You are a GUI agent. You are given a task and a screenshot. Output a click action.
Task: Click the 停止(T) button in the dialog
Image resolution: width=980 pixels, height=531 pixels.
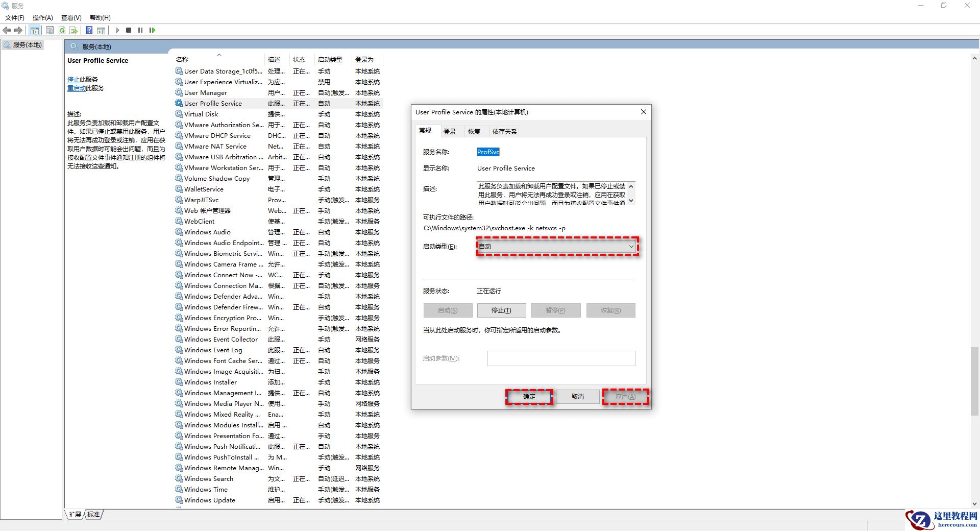point(501,310)
